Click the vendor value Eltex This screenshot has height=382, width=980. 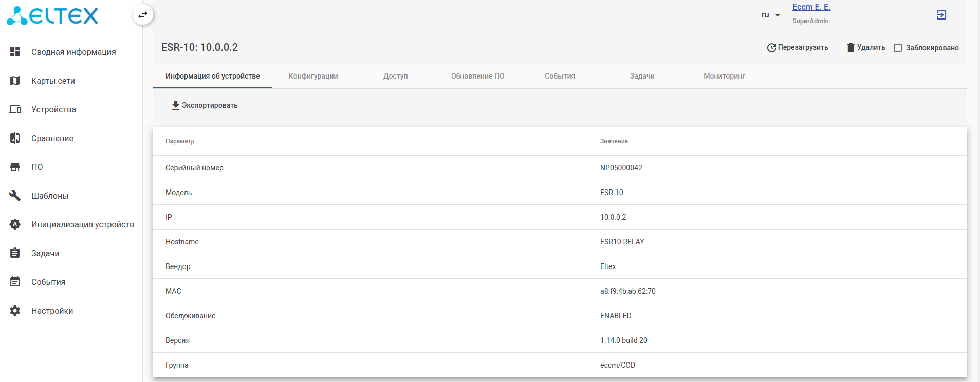(x=608, y=266)
